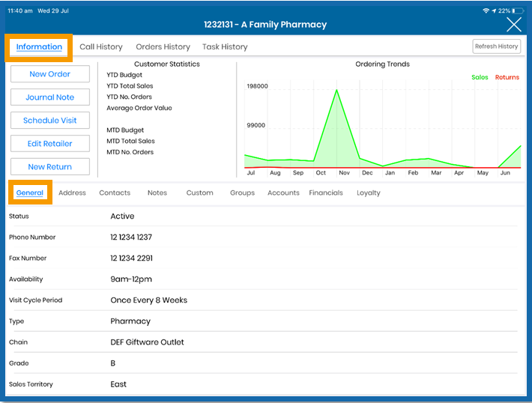532x403 pixels.
Task: Click the Type value Pharmacy
Action: [x=130, y=321]
